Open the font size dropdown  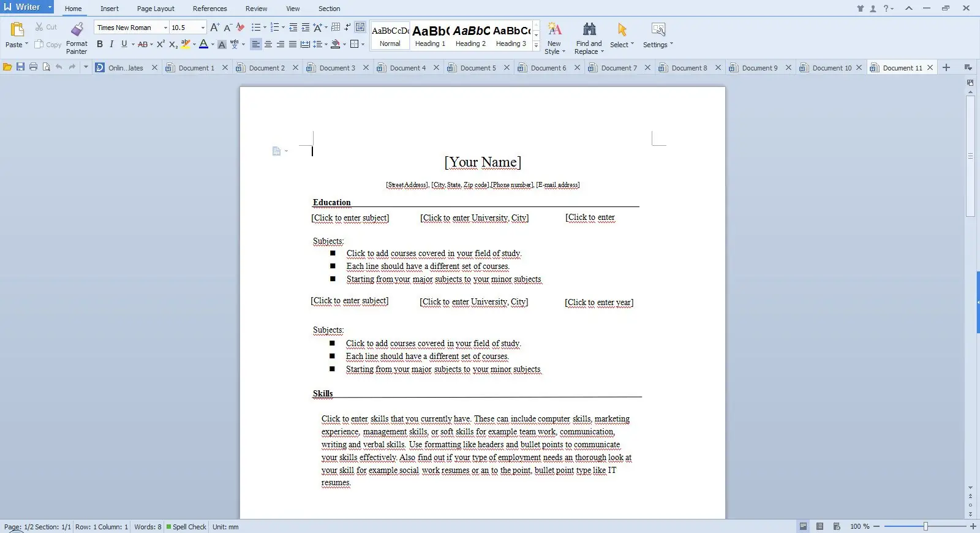(x=203, y=28)
